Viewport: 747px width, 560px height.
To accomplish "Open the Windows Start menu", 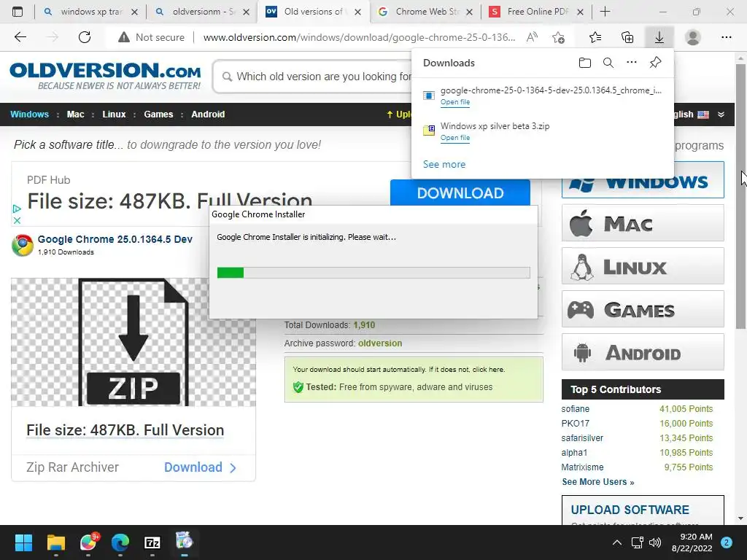I will pyautogui.click(x=23, y=542).
